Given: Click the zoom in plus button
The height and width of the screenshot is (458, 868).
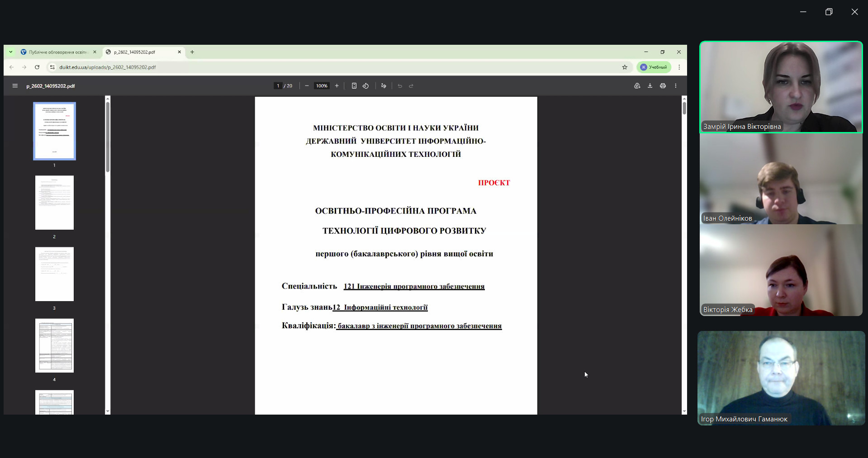Looking at the screenshot, I should point(337,86).
